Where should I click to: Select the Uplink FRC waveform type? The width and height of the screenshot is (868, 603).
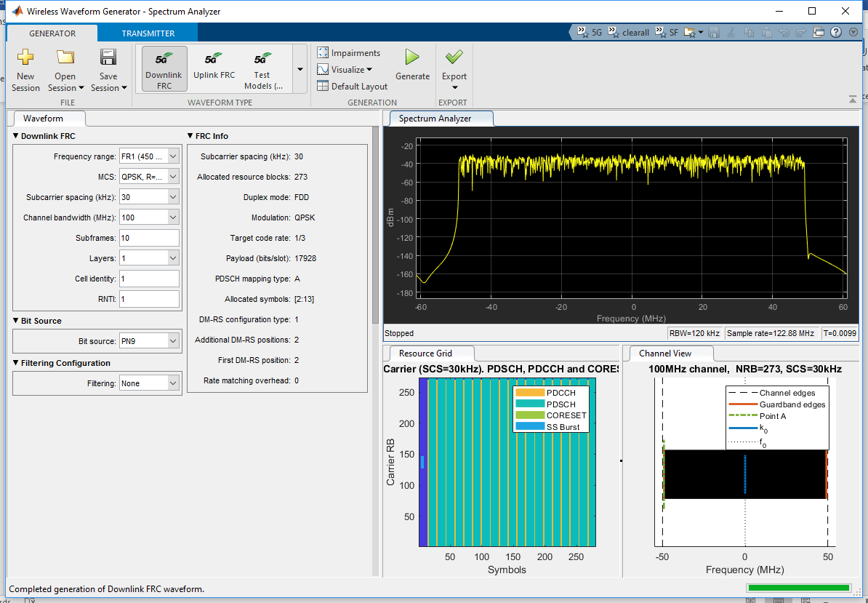coord(214,68)
